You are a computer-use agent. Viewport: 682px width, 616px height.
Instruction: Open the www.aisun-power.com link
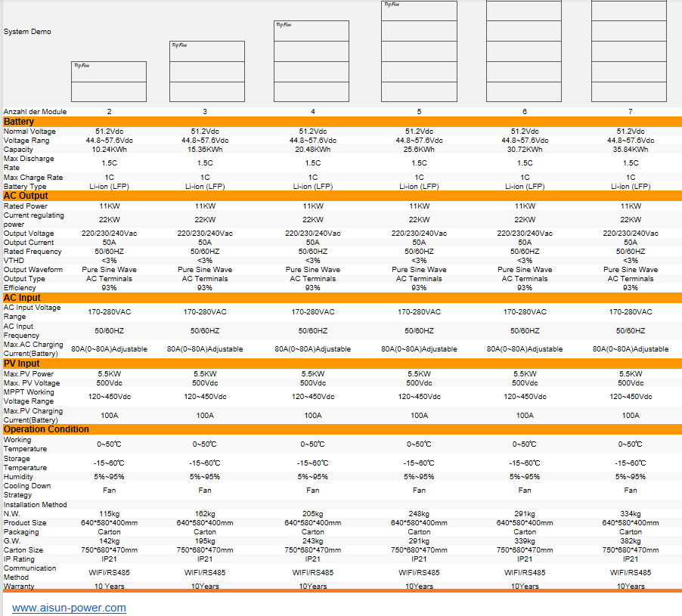point(69,607)
